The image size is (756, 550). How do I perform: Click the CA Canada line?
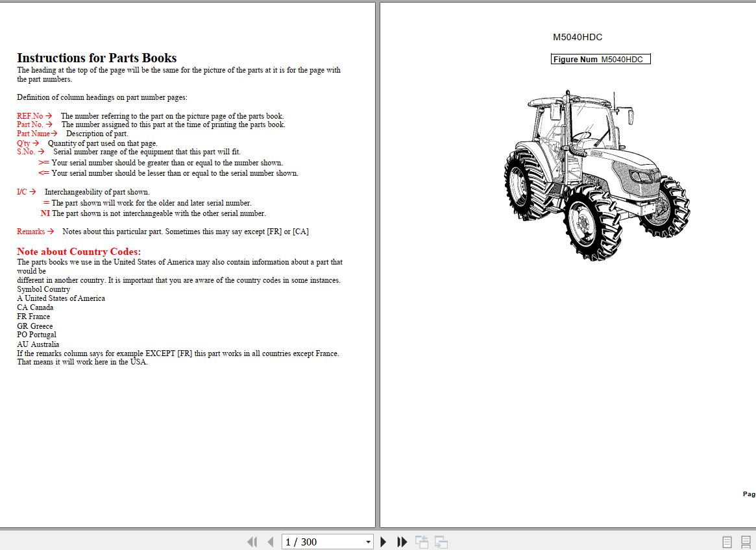pyautogui.click(x=35, y=307)
